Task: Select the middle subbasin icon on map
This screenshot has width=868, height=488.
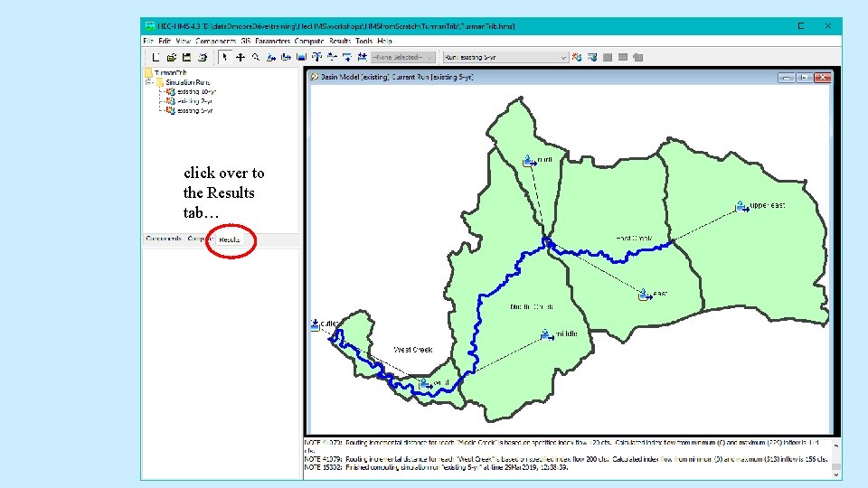Action: click(547, 334)
